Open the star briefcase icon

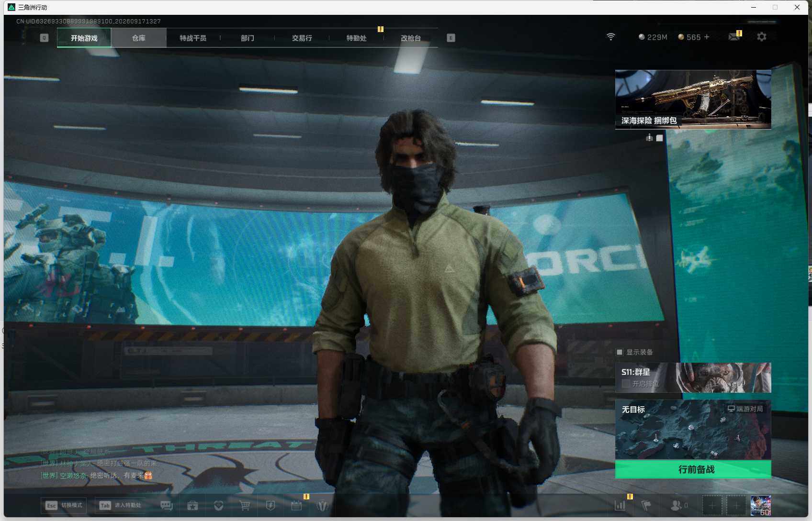coord(192,506)
